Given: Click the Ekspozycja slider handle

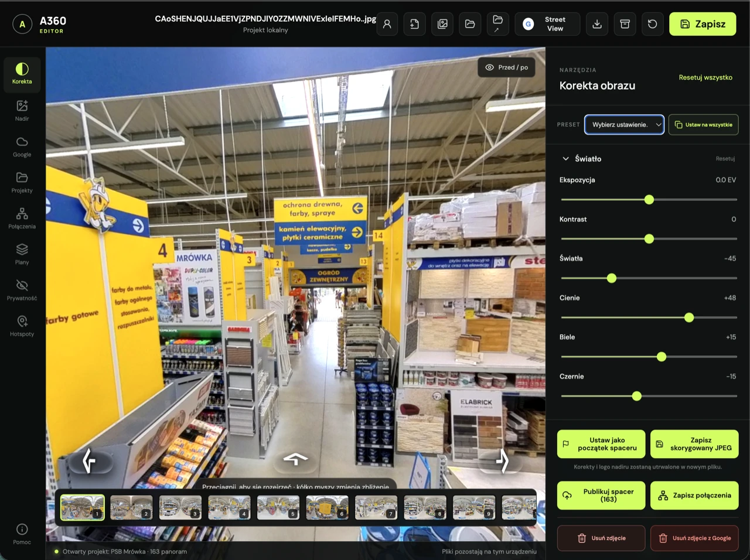Looking at the screenshot, I should click(x=649, y=200).
